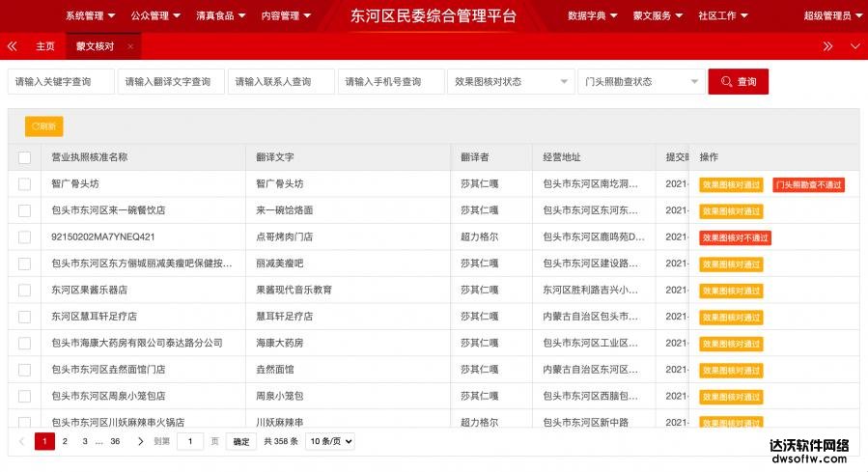Click 效果图核对不通过 for 点哥烤肉门店 row
The height and width of the screenshot is (472, 868).
coord(735,238)
